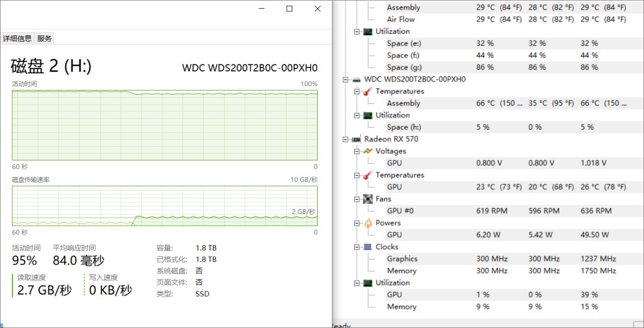Click the Radeon RX 570 graphics card icon
Viewport: 644px width, 328px height.
pos(357,139)
